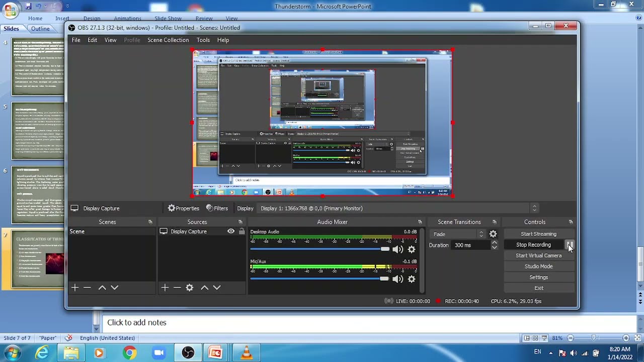Screen dimensions: 644x362
Task: Pause the recording with pause icon
Action: point(570,245)
